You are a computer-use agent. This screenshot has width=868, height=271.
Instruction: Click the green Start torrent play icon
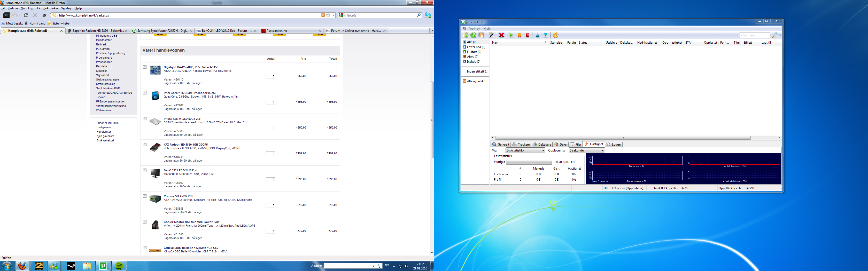click(512, 35)
